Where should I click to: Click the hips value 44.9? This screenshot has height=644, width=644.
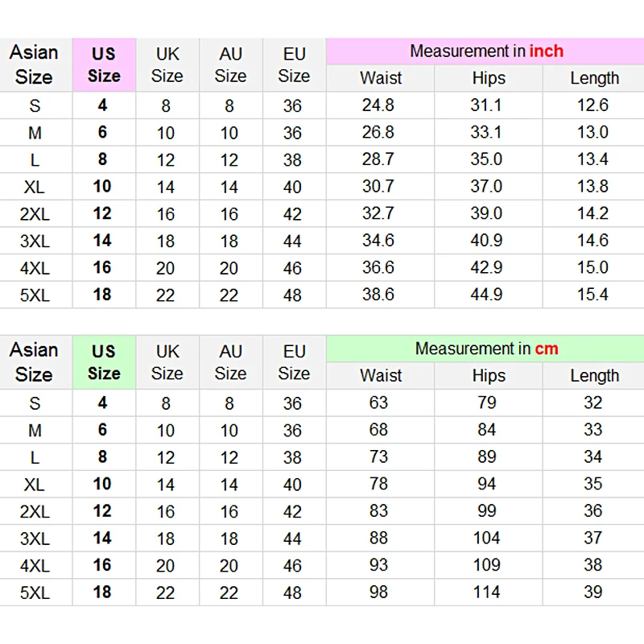pyautogui.click(x=487, y=295)
